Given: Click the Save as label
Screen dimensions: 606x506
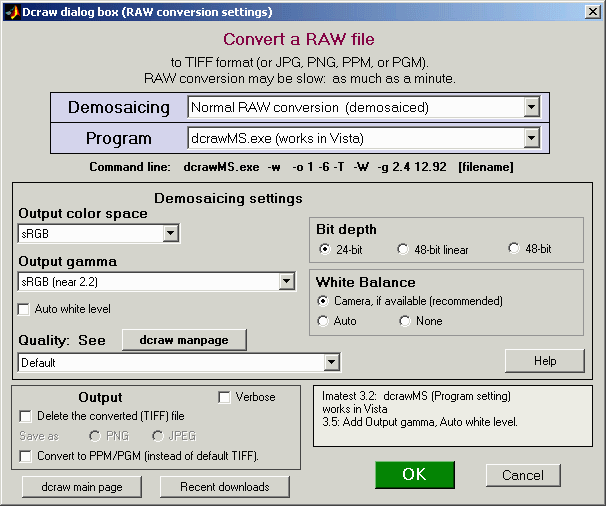Looking at the screenshot, I should click(x=39, y=436).
